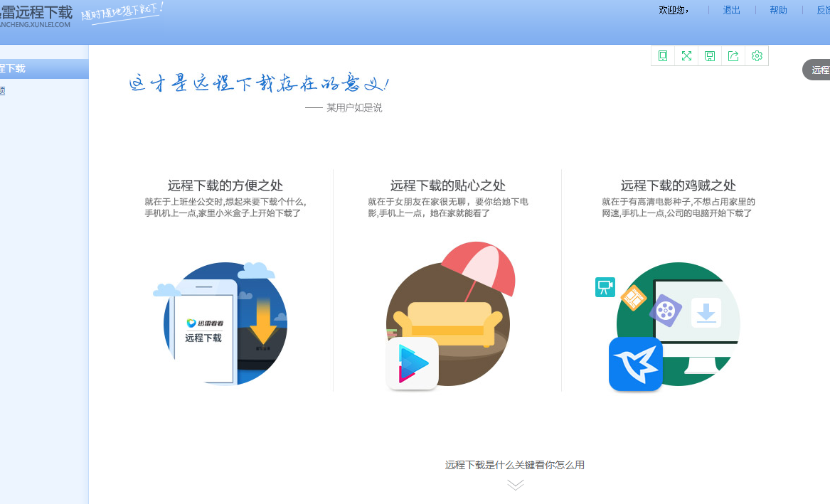This screenshot has height=504, width=830.
Task: Click the fullscreen expand arrows icon
Action: pos(686,55)
